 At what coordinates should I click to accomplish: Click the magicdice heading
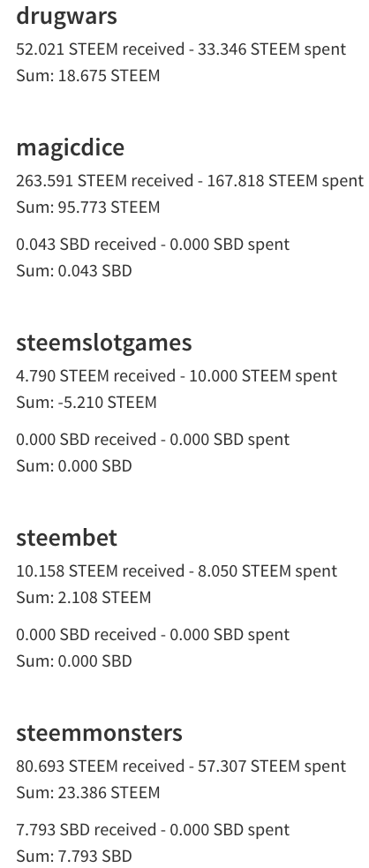[x=71, y=147]
